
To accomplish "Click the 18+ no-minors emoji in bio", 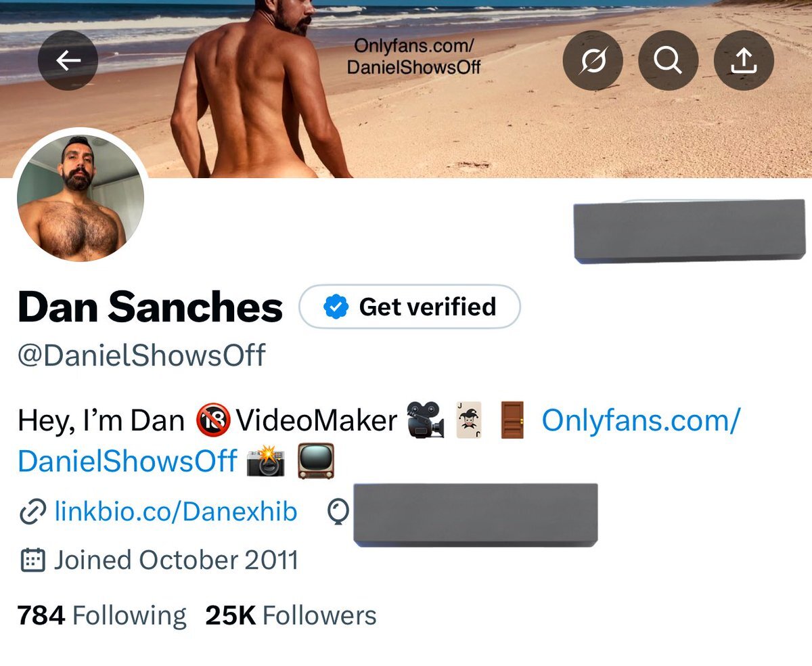I will tap(213, 421).
